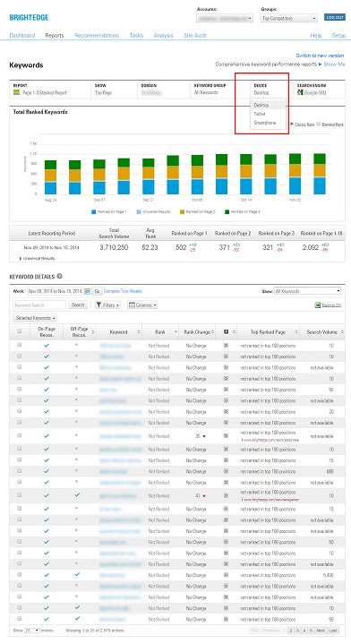Open the Help link
The image size is (351, 644).
(316, 35)
